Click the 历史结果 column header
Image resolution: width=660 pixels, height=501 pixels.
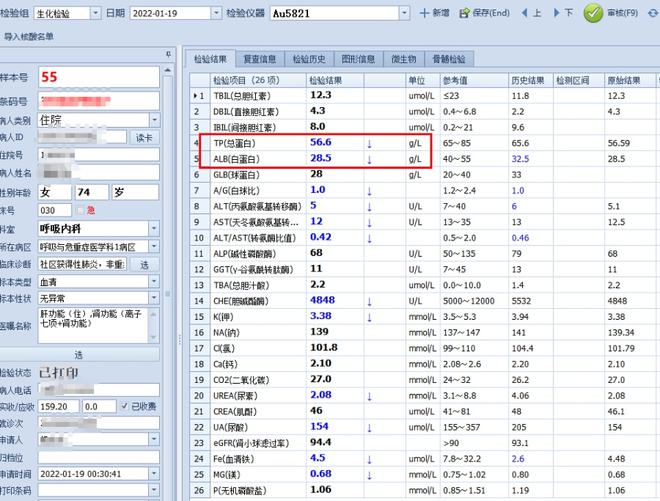(530, 80)
